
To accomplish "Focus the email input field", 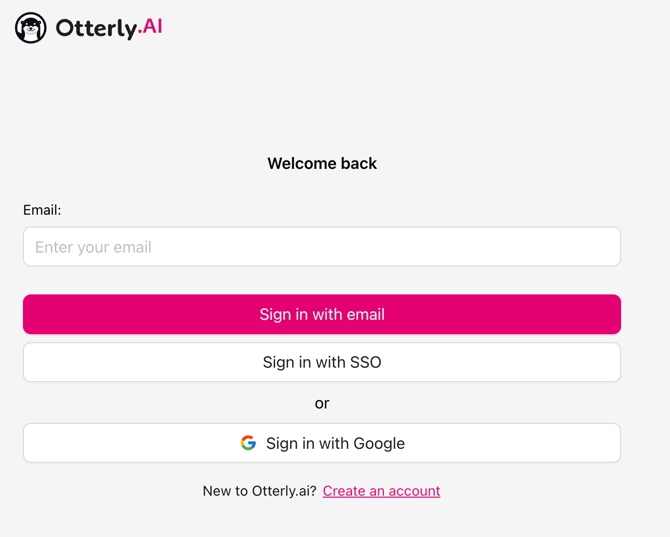I will click(322, 247).
